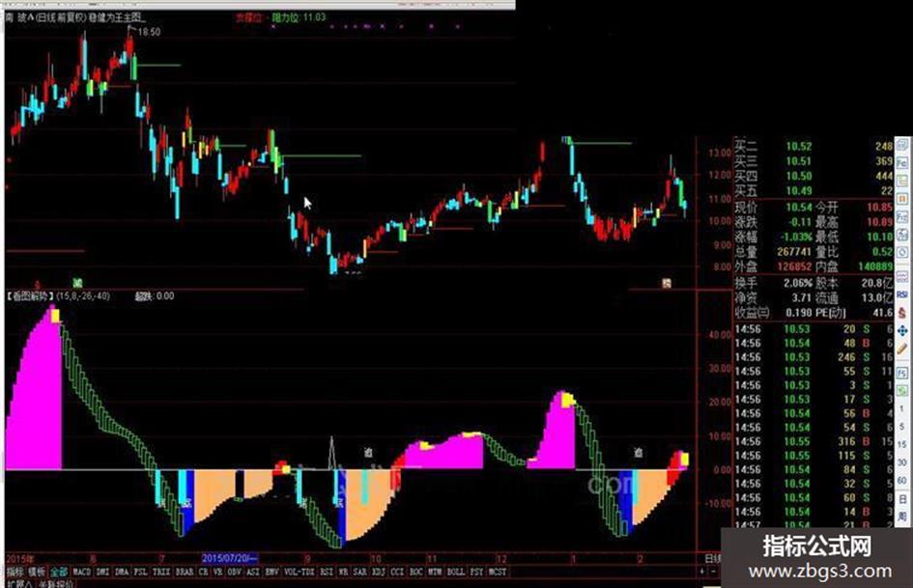Click the topmost icon in right sidebar

(902, 144)
